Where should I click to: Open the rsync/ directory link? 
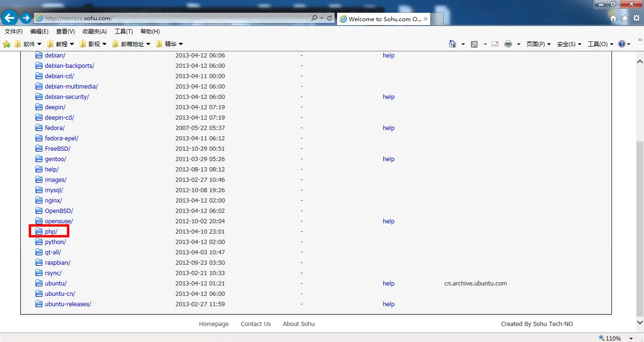[x=53, y=273]
